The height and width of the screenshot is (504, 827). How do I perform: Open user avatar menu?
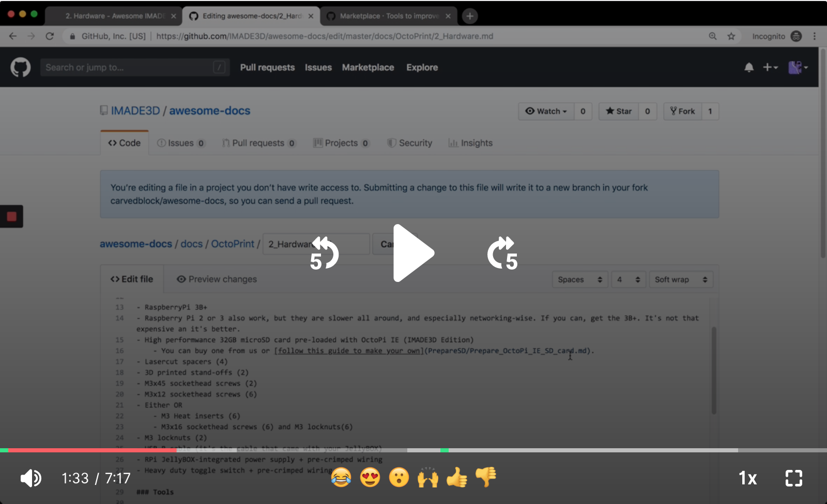coord(798,68)
